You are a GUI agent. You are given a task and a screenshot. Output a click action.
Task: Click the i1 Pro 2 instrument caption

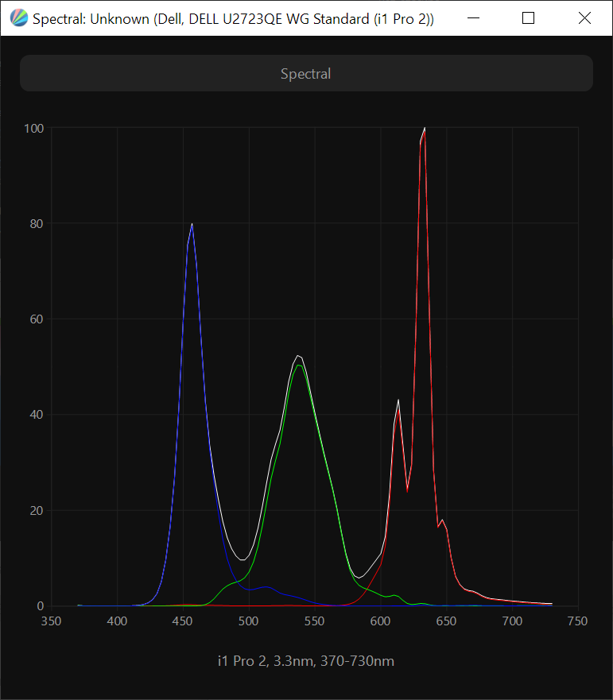(306, 661)
